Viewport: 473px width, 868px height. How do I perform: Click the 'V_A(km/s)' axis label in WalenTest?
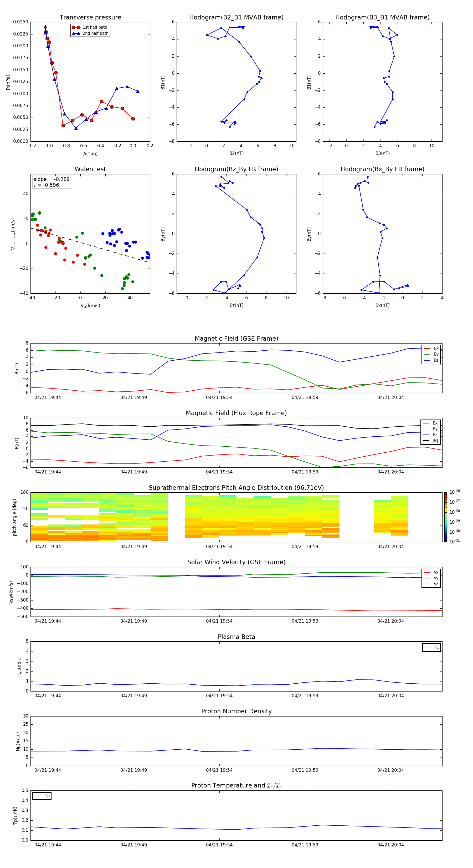tap(90, 306)
